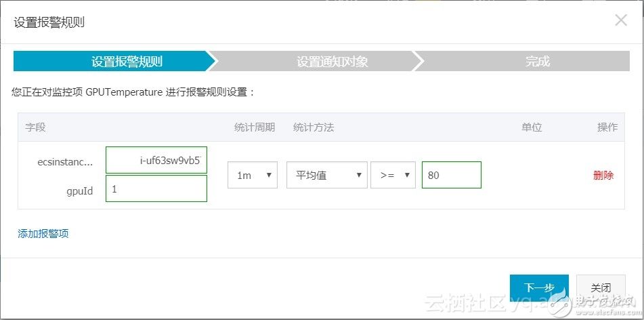Viewport: 644px width, 320px height.
Task: Click the 单位 column header
Action: pos(532,127)
